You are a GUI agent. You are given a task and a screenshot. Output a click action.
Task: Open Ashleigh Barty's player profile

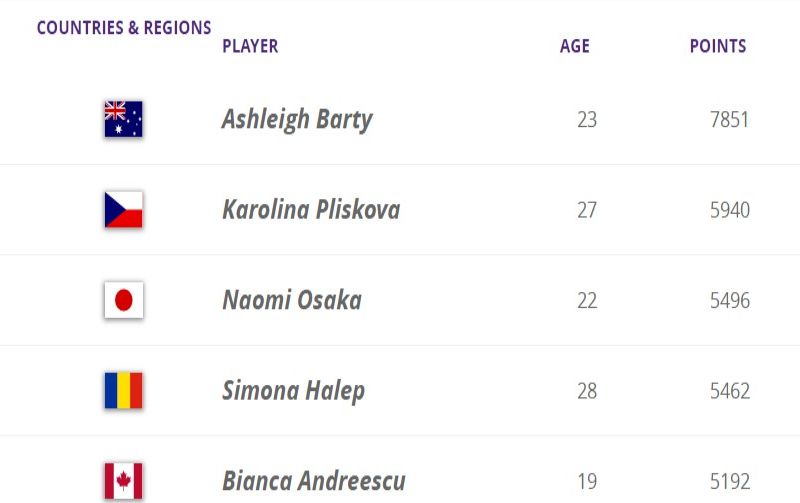[297, 120]
